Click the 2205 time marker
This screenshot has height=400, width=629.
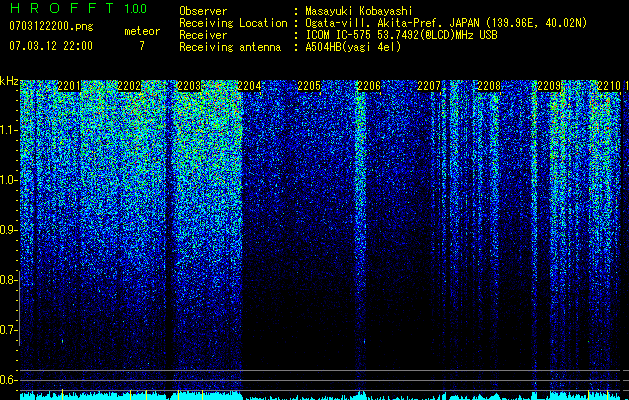(309, 86)
